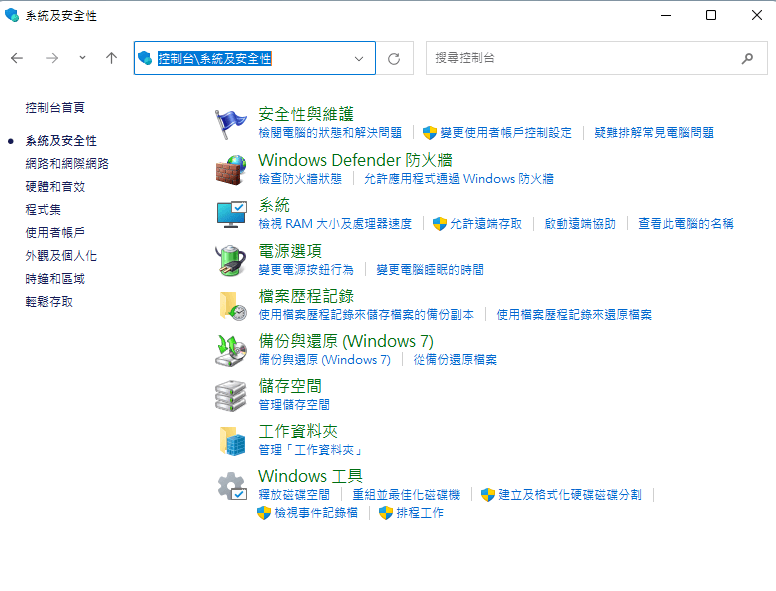This screenshot has width=776, height=591.
Task: Click the shield icon beside 排程工作
Action: pos(386,513)
